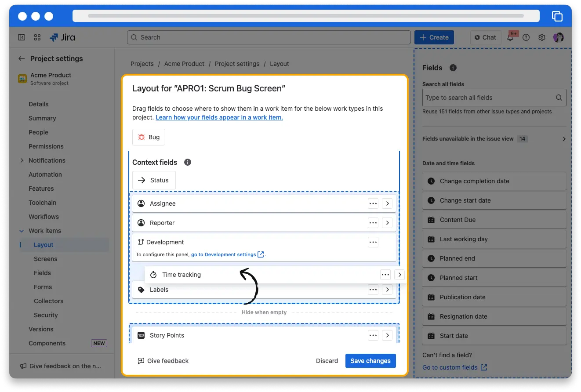The width and height of the screenshot is (581, 392).
Task: Select the Change completion date field
Action: pos(494,181)
